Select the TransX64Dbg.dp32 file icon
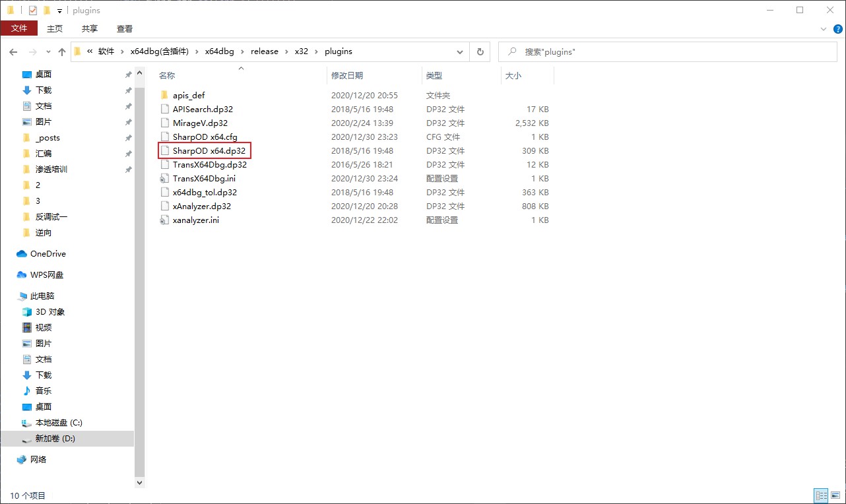 [165, 164]
